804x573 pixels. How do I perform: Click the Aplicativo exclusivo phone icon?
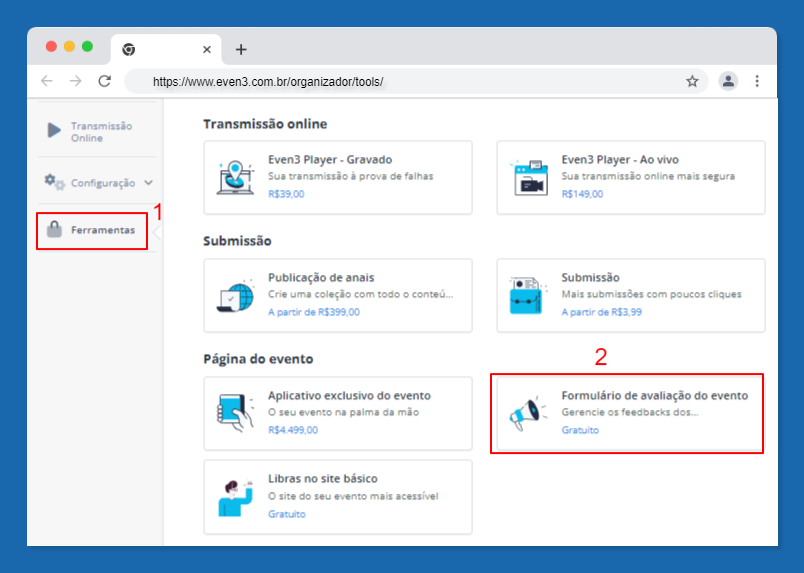(x=235, y=413)
